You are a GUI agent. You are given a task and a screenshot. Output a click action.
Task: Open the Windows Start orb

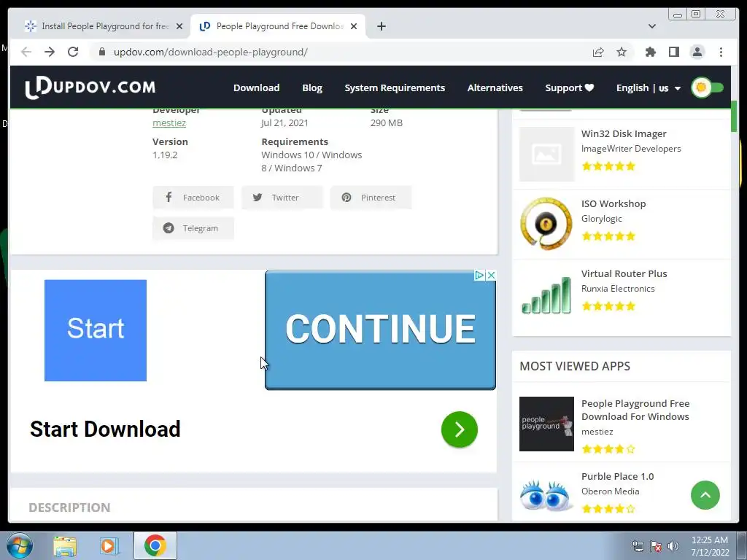(x=20, y=545)
